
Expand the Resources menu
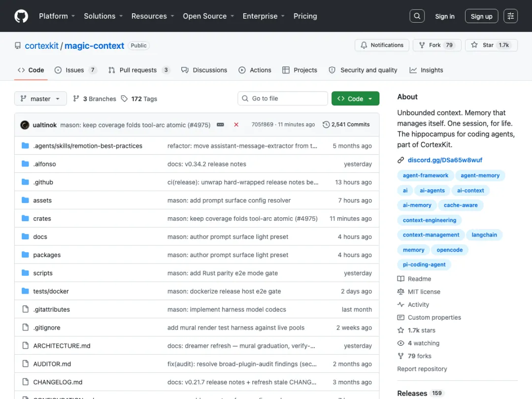[x=153, y=16]
